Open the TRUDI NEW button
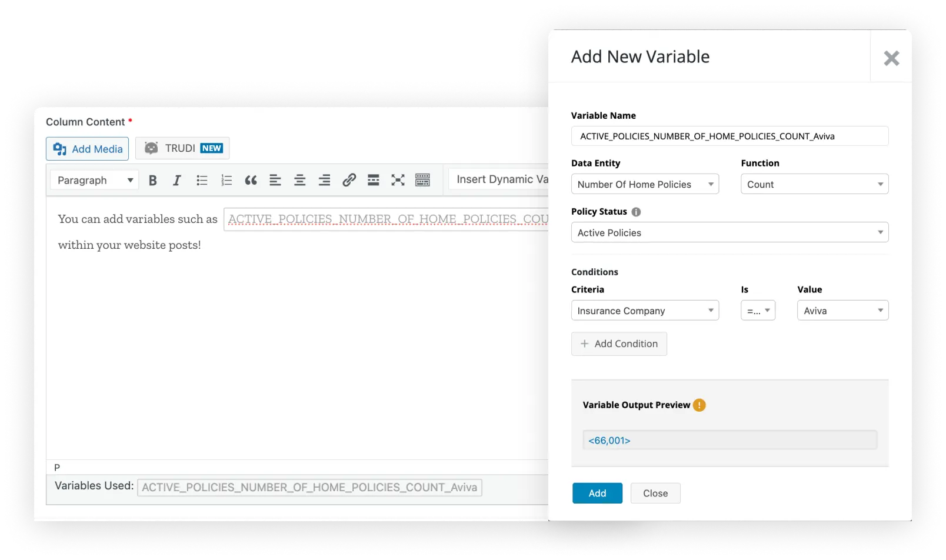946x560 pixels. click(x=182, y=148)
